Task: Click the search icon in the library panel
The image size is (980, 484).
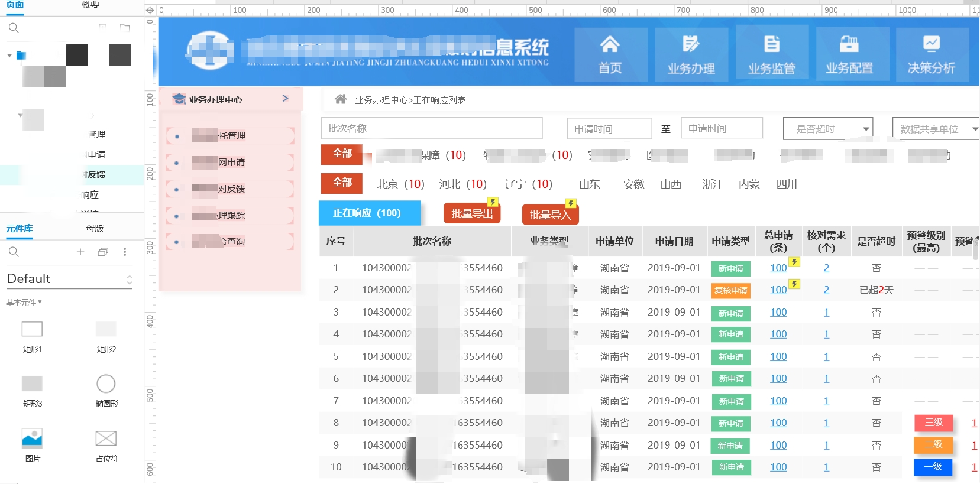Action: 14,252
